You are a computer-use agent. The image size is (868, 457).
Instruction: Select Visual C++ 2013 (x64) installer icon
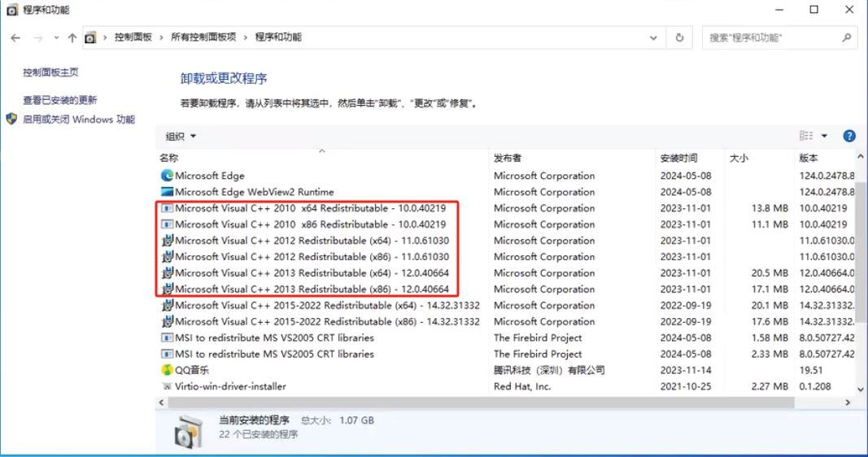point(167,272)
